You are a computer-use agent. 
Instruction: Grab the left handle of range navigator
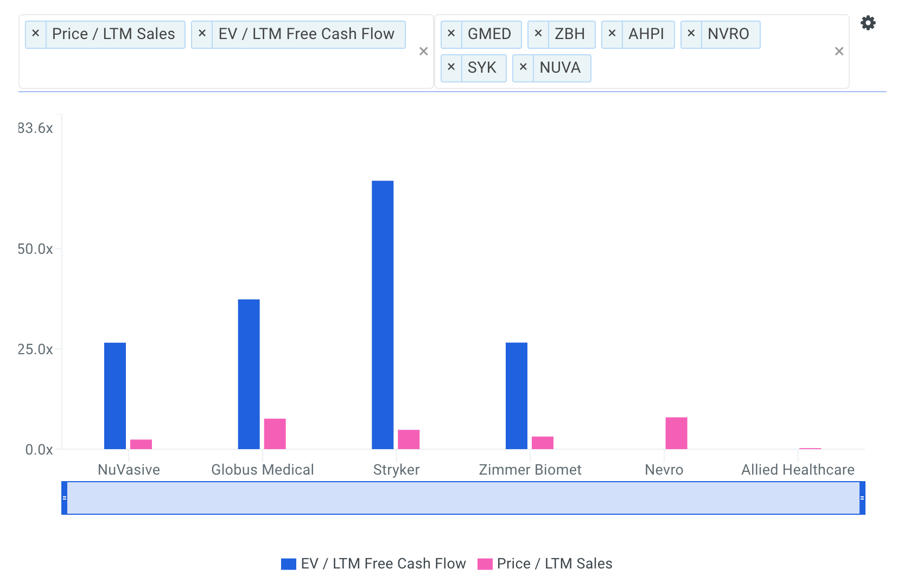65,498
